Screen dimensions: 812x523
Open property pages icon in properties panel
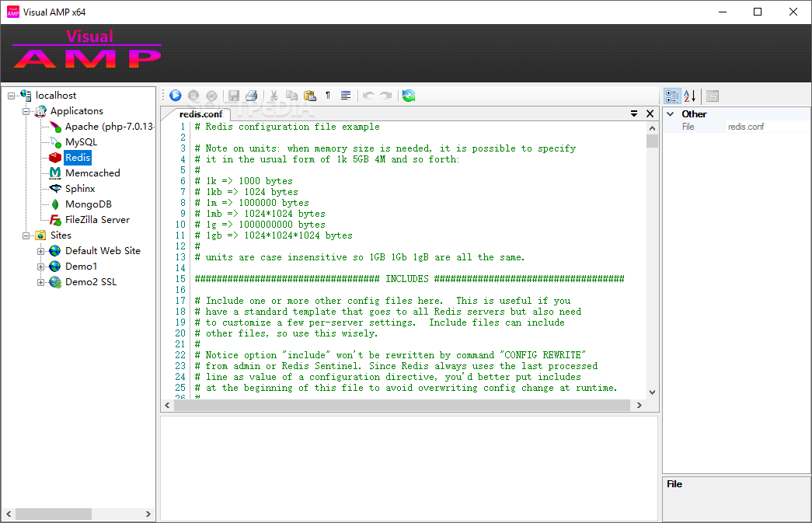tap(713, 96)
